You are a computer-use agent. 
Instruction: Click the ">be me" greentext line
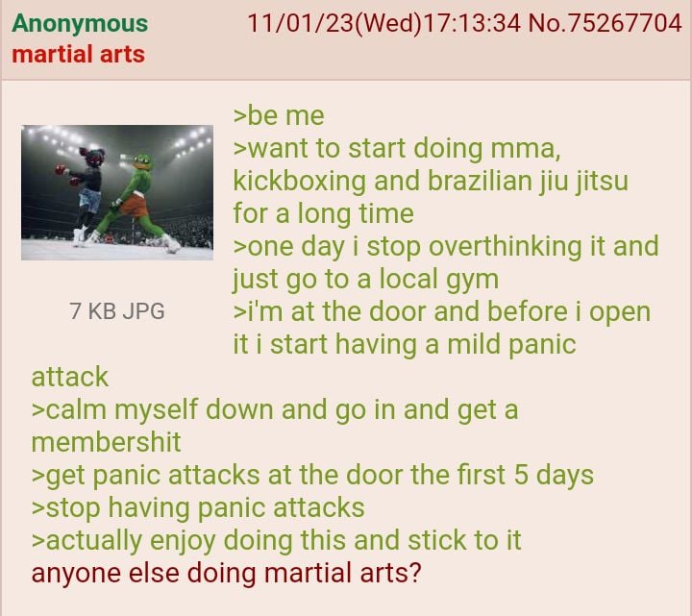[x=279, y=115]
